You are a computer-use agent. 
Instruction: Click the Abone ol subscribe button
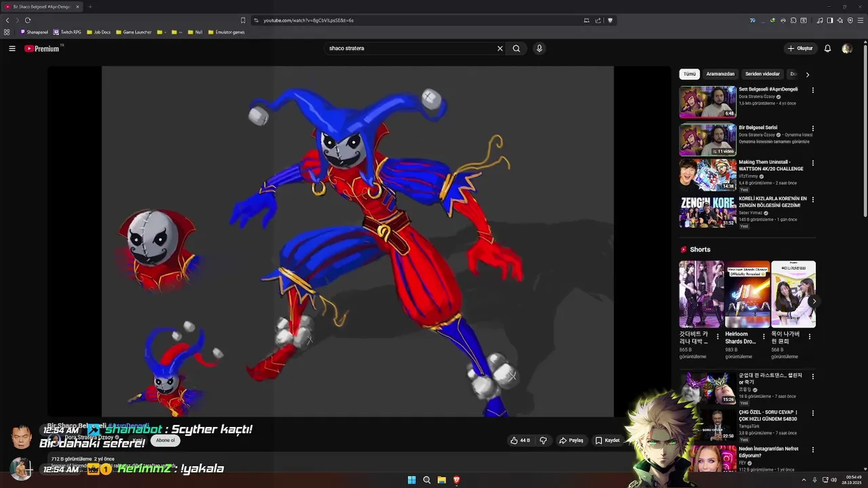point(165,441)
